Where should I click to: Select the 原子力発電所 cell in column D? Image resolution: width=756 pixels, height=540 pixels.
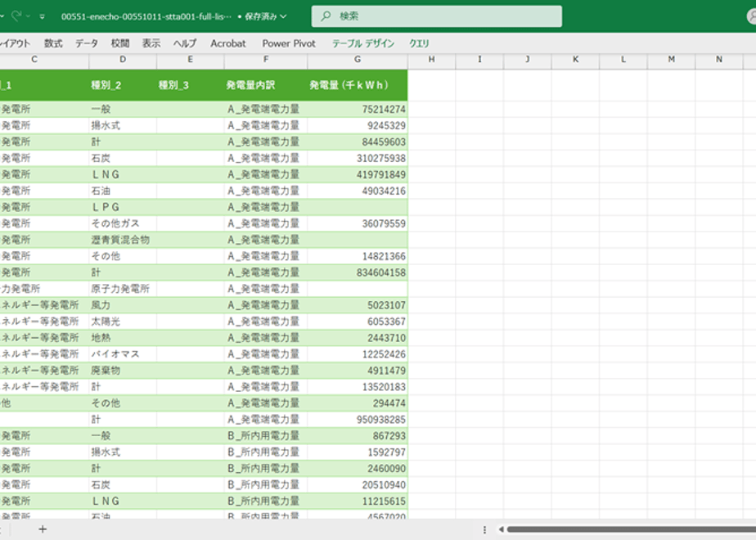pos(123,289)
